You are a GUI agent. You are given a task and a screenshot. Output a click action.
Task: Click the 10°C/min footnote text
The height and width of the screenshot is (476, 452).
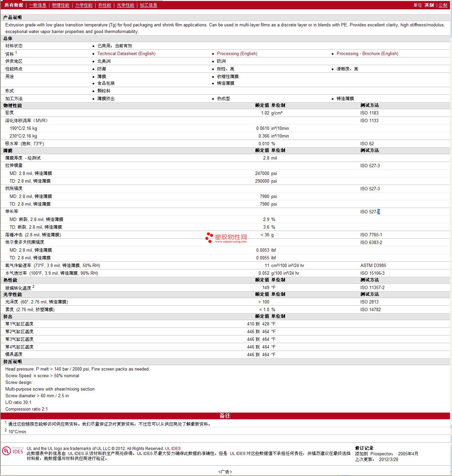(17, 432)
